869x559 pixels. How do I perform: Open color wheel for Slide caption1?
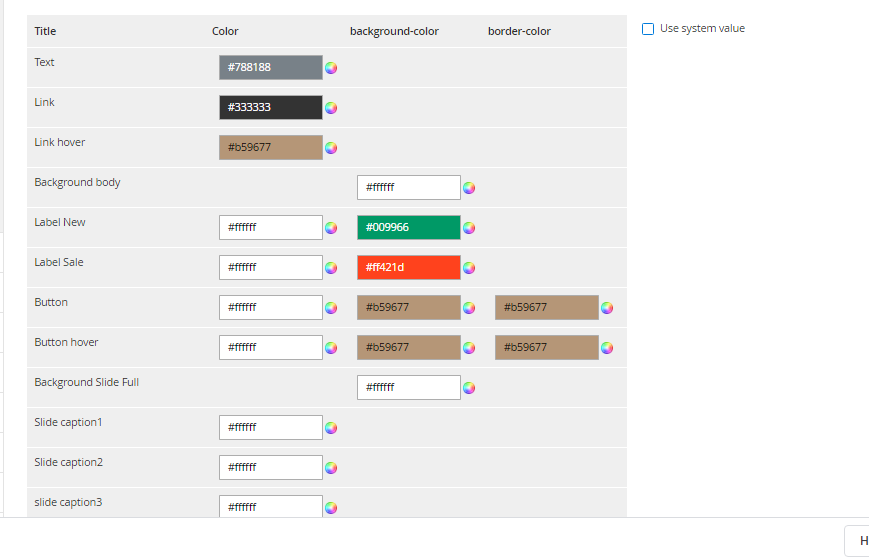[331, 428]
